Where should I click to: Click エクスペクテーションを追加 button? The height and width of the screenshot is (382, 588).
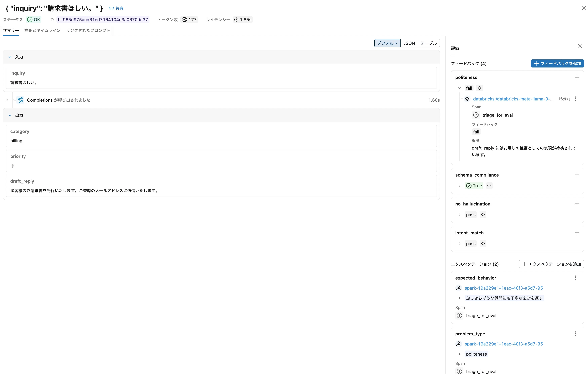[551, 264]
